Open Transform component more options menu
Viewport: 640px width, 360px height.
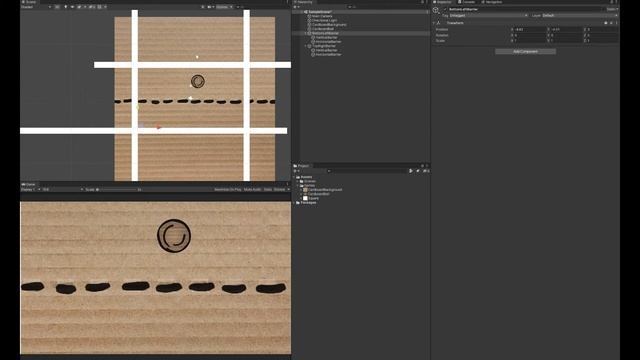pos(616,23)
